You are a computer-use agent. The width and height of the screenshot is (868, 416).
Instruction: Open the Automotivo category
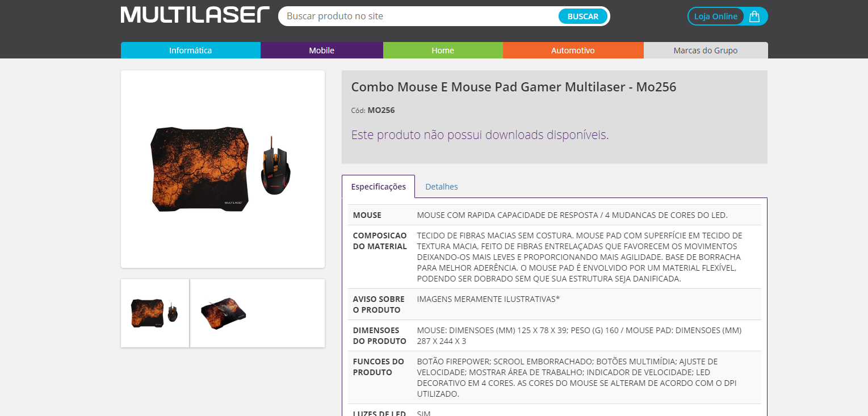tap(573, 51)
